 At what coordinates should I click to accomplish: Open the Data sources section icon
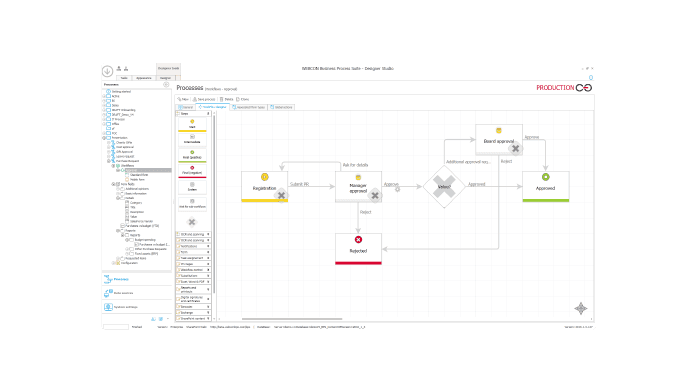(108, 293)
